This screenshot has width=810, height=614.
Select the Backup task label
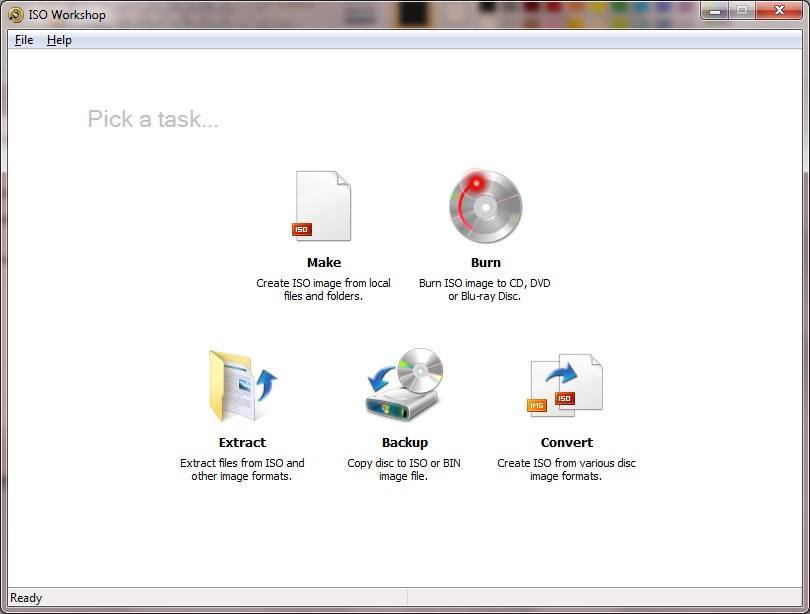pos(404,442)
